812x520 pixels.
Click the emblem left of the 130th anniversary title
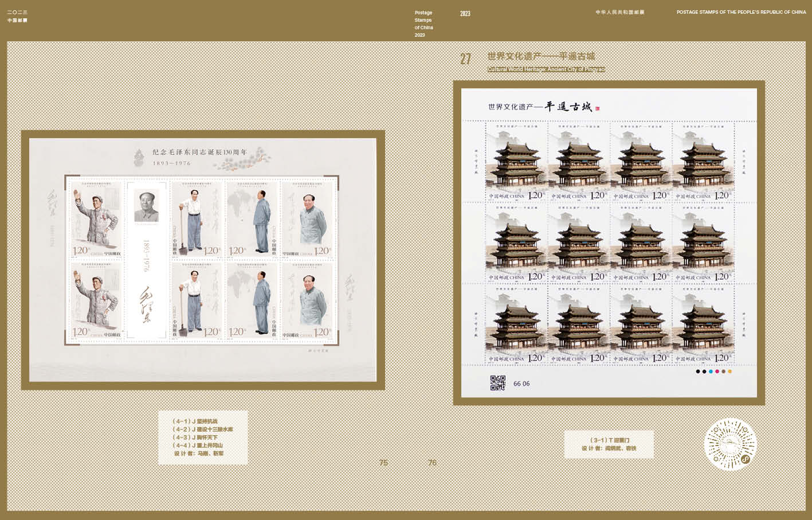(x=139, y=157)
